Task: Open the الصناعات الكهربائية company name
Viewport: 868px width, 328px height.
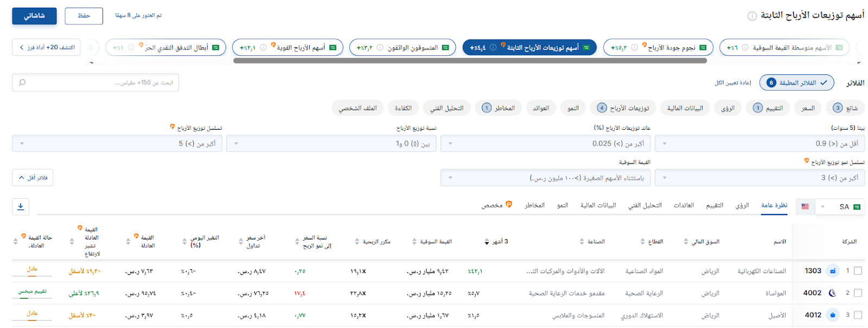Action: coord(762,271)
